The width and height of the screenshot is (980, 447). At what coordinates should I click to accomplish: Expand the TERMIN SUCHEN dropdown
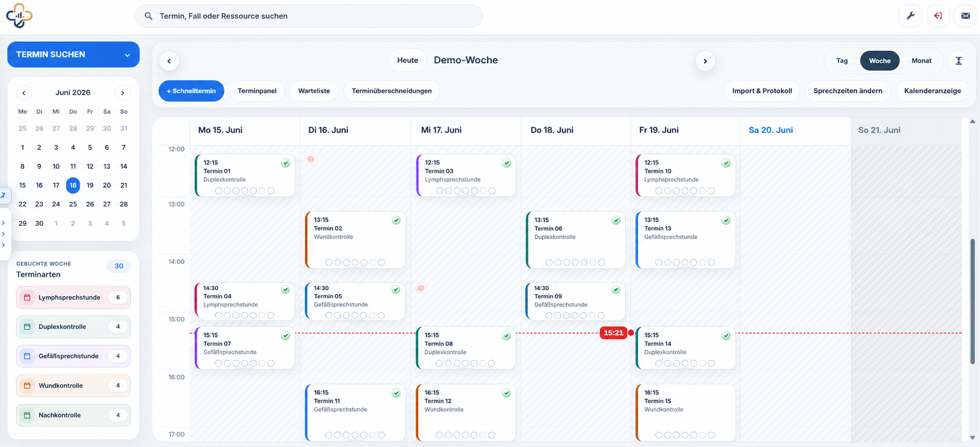click(73, 54)
